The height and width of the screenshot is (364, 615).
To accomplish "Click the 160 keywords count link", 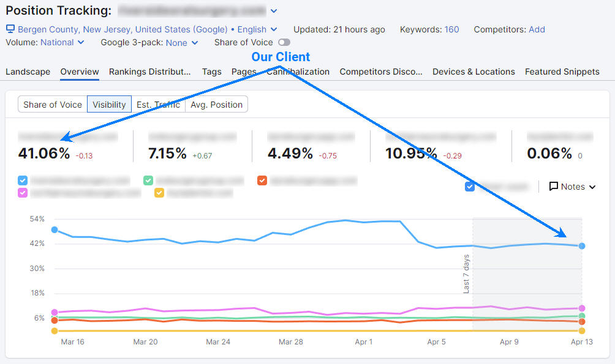I will coord(451,29).
